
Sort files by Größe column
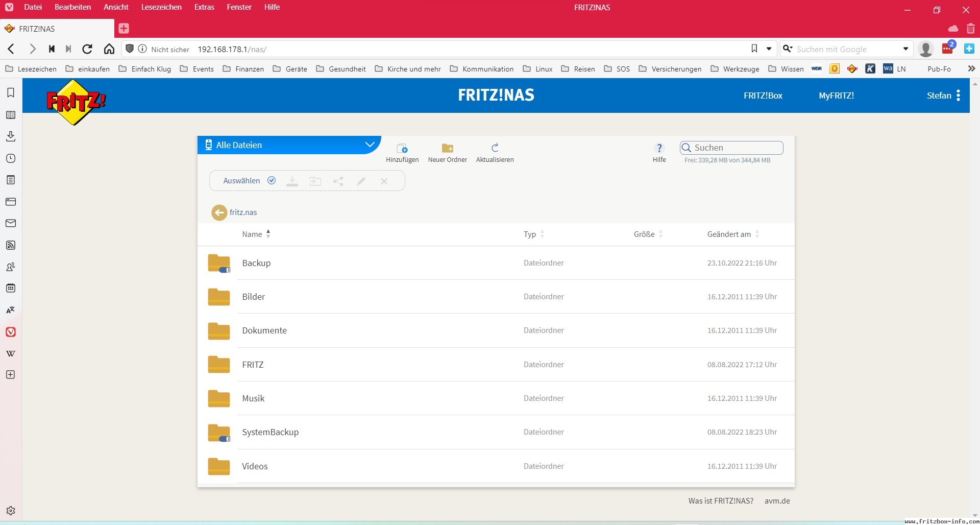tap(648, 234)
